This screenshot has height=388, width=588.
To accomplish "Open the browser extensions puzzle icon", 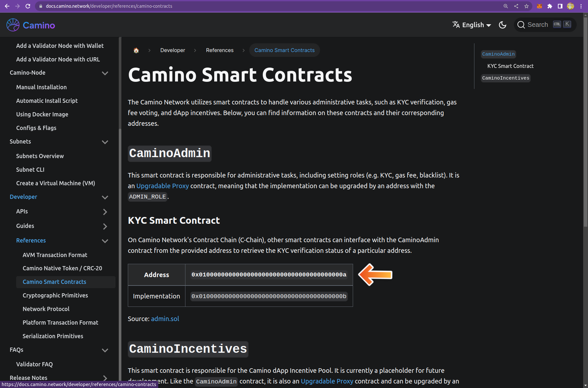I will (550, 6).
